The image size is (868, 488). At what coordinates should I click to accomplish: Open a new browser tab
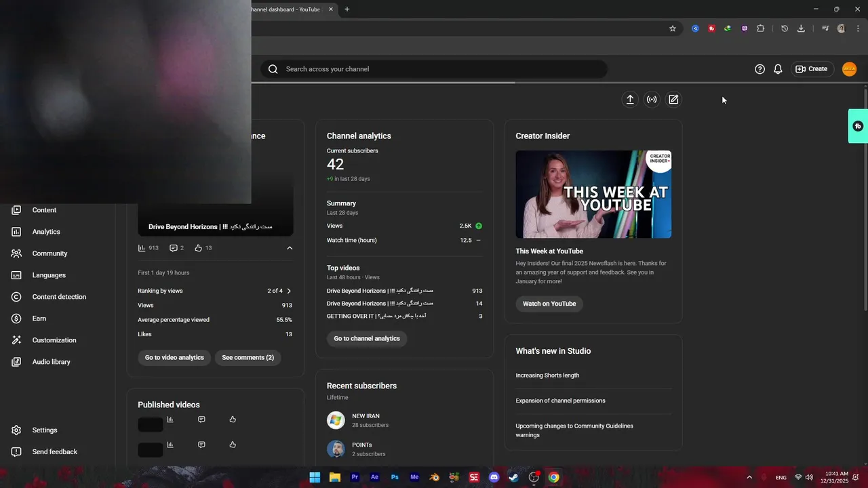[x=347, y=9]
